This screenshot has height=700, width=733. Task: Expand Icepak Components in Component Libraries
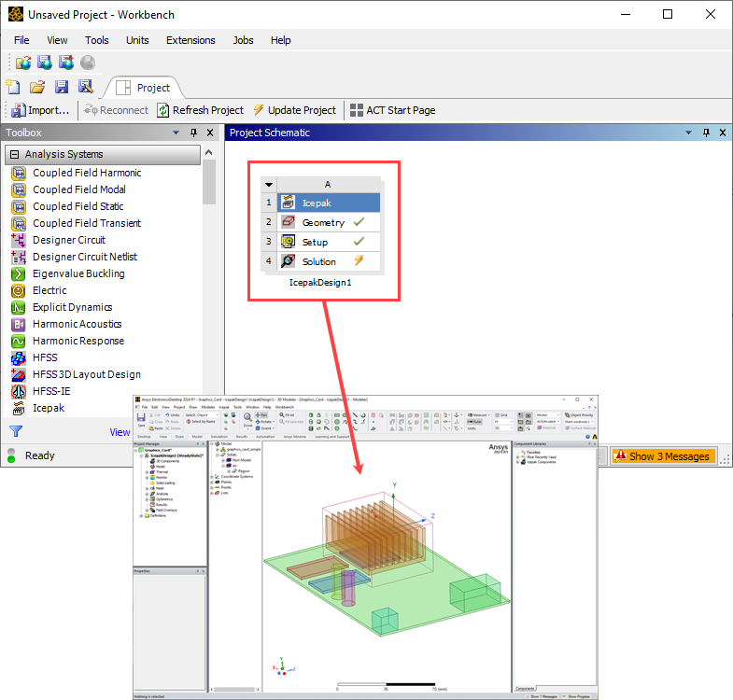tap(518, 462)
